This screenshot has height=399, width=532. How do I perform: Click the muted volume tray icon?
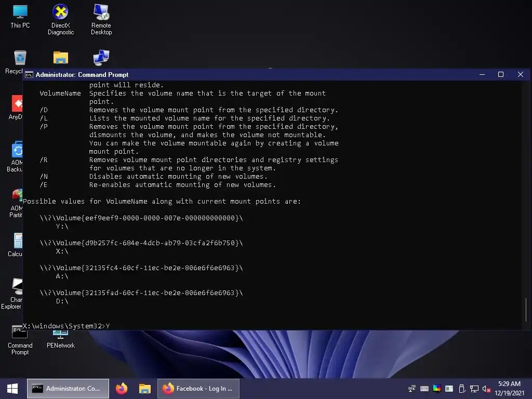[486, 389]
